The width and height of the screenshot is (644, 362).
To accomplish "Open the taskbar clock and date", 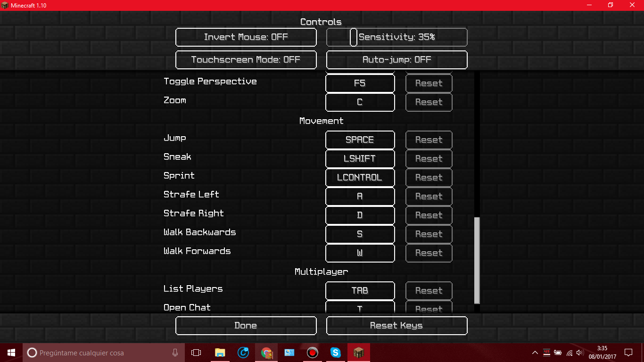I will coord(602,353).
